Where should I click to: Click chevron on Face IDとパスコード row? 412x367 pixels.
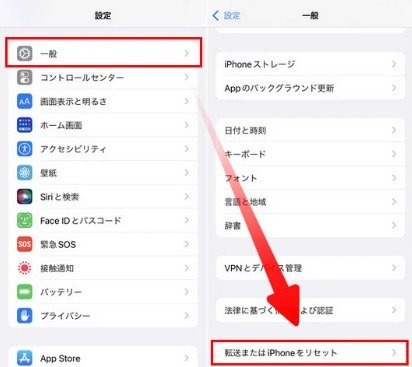[x=187, y=220]
